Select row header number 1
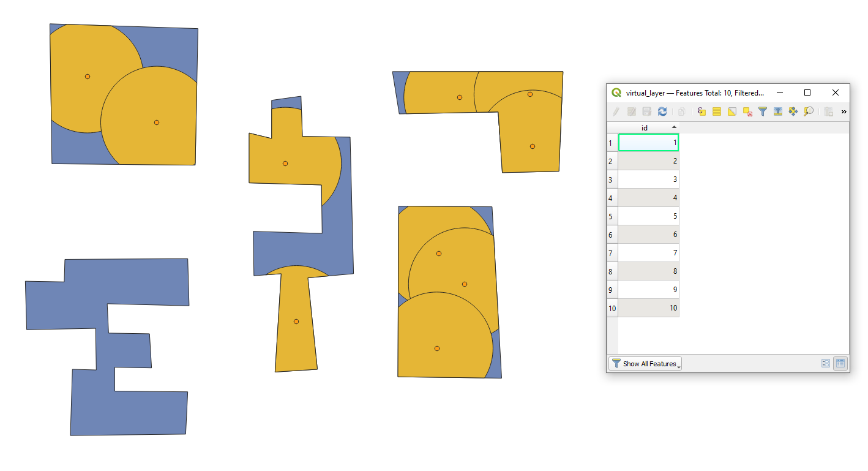 612,143
